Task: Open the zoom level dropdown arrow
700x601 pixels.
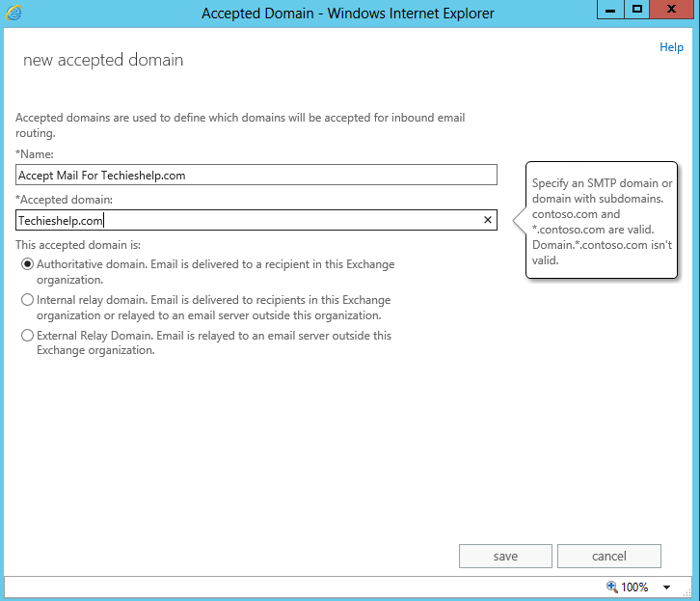Action: click(x=666, y=587)
